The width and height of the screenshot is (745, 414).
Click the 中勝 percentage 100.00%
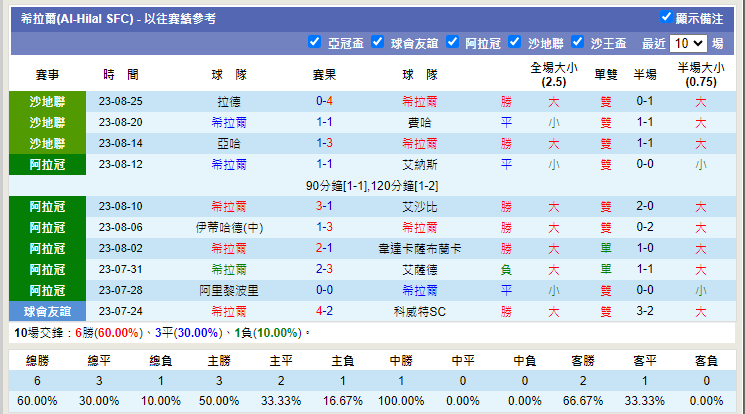tap(401, 401)
